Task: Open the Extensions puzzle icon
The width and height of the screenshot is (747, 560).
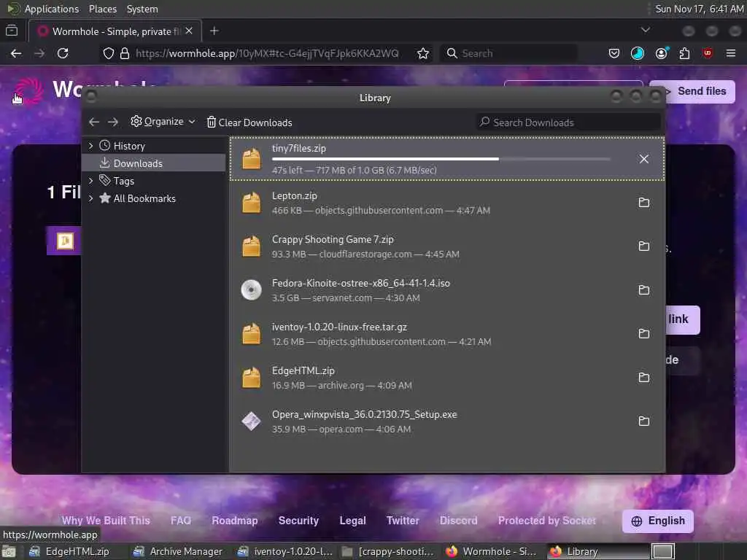Action: click(684, 53)
